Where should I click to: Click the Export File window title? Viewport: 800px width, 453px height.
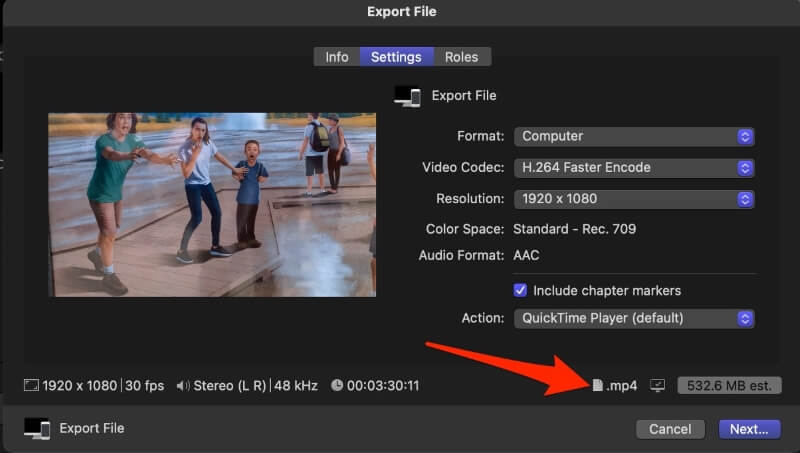point(402,12)
